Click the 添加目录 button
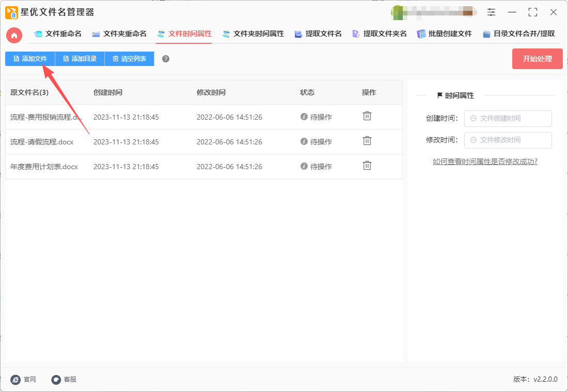Image resolution: width=568 pixels, height=392 pixels. point(80,59)
